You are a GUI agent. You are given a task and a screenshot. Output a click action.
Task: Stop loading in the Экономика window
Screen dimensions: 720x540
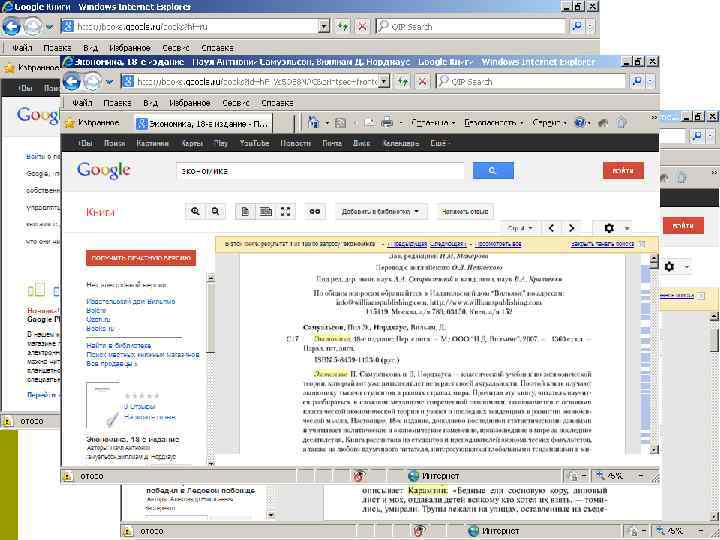point(422,81)
